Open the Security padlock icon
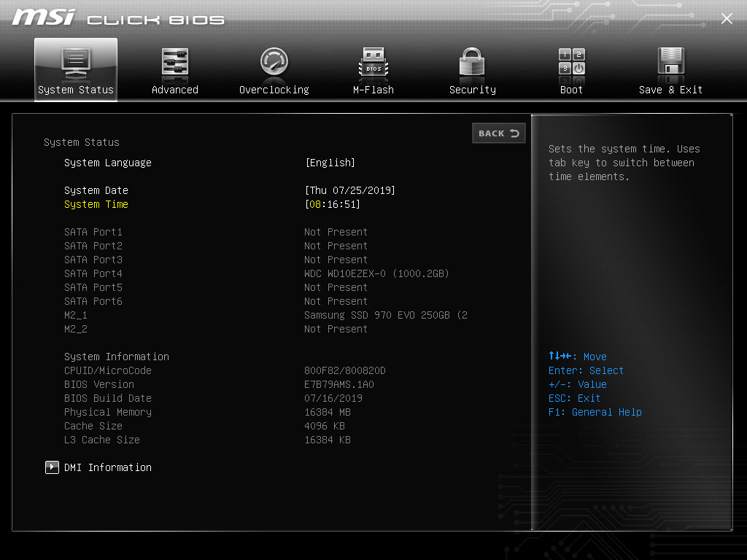747x560 pixels. coord(472,61)
